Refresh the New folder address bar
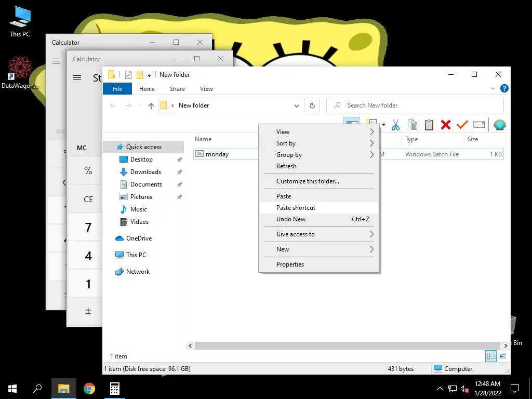532x399 pixels. click(x=312, y=105)
